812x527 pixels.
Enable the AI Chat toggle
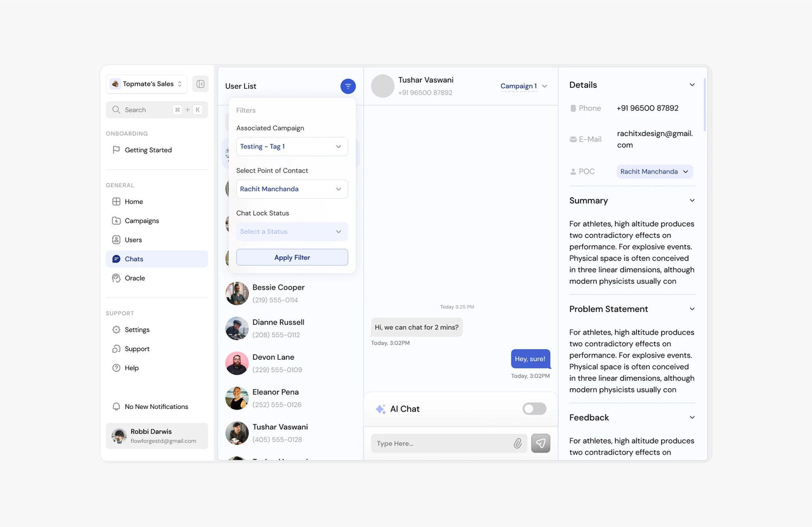[534, 409]
